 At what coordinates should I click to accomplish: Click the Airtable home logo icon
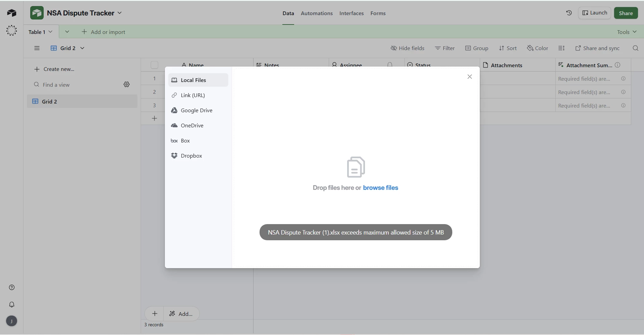pos(11,13)
